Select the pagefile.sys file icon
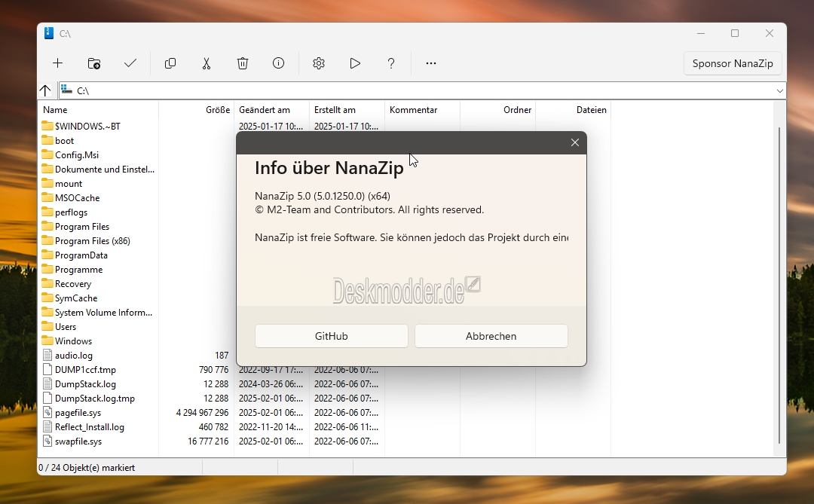This screenshot has height=504, width=814. [47, 413]
